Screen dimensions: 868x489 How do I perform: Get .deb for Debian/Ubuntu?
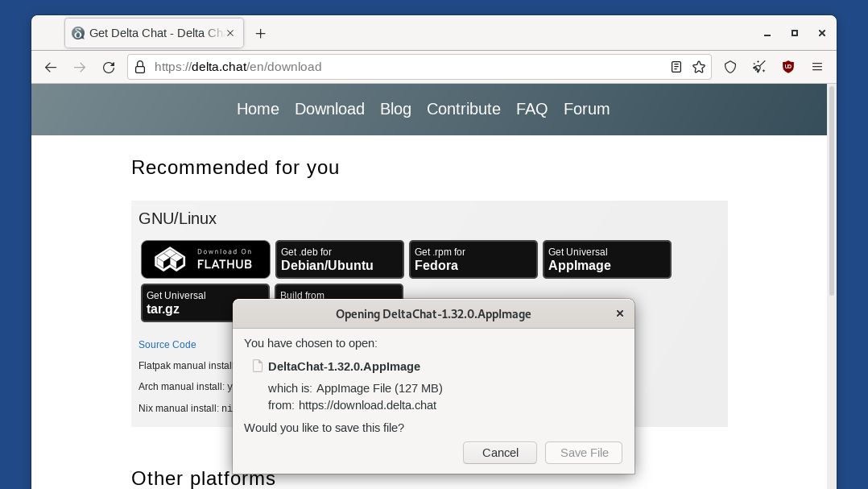(339, 259)
